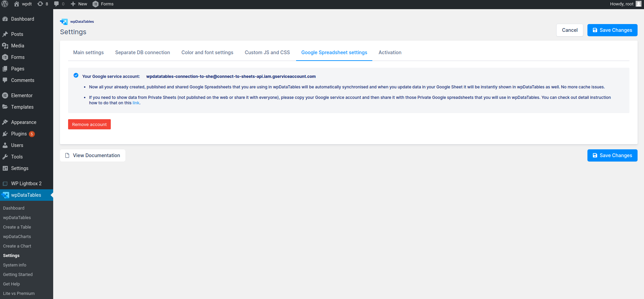Open View Documentation button

(x=92, y=155)
